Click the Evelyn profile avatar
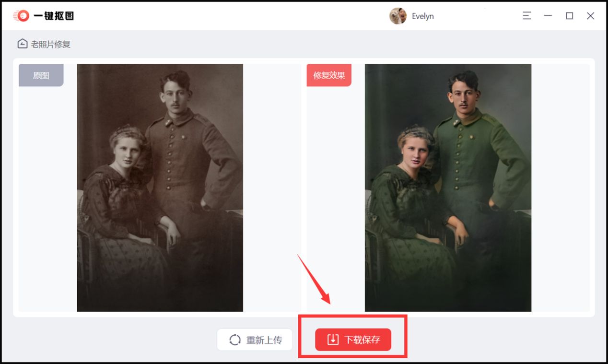The height and width of the screenshot is (364, 608). 398,16
